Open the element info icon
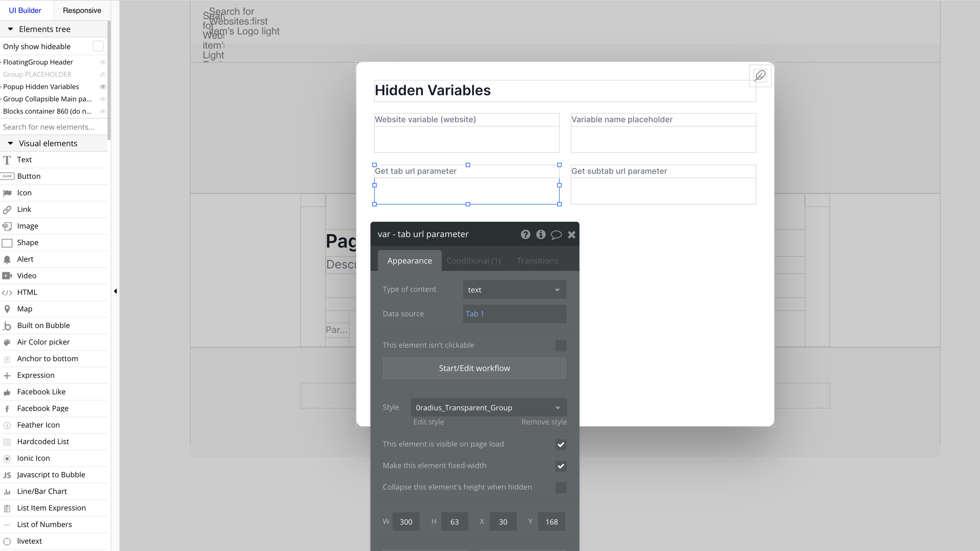Image resolution: width=980 pixels, height=551 pixels. (541, 234)
